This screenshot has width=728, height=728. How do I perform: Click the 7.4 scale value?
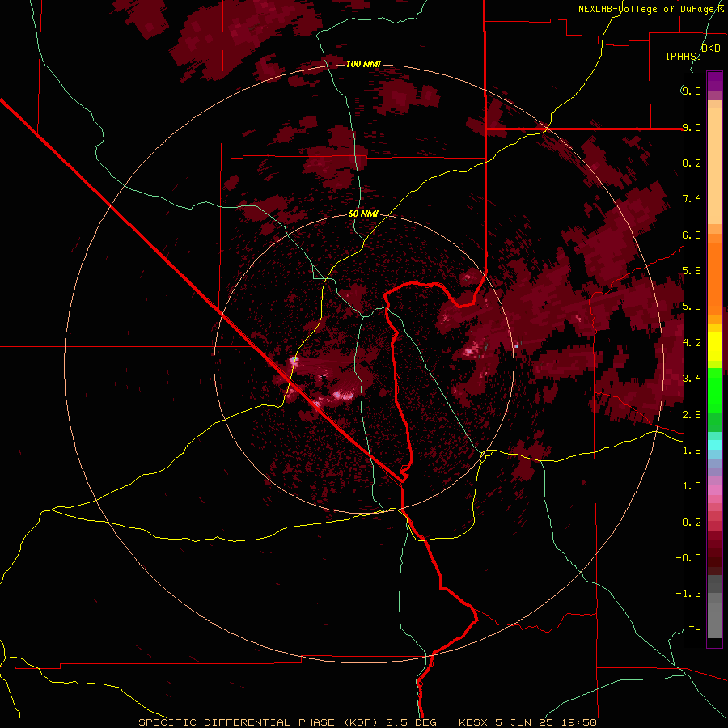point(692,199)
